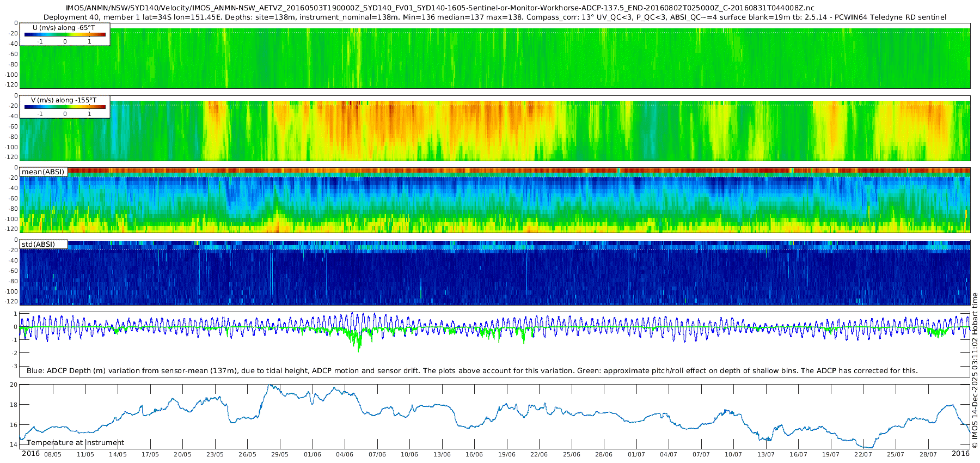Pick the 16/06 date tick
The image size is (980, 463).
click(x=474, y=454)
